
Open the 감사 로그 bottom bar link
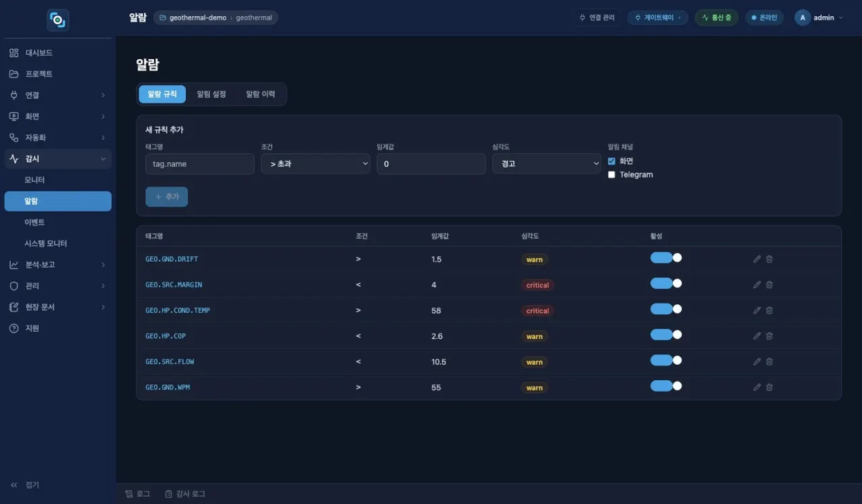(185, 494)
